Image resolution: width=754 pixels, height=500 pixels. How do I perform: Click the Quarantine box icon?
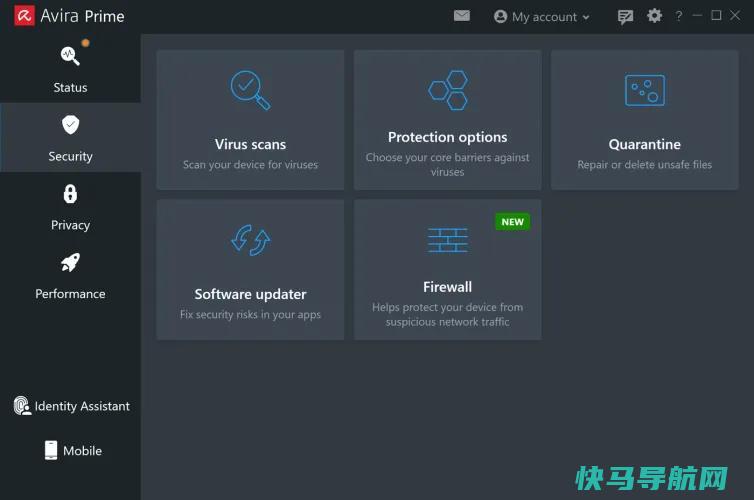(x=645, y=90)
